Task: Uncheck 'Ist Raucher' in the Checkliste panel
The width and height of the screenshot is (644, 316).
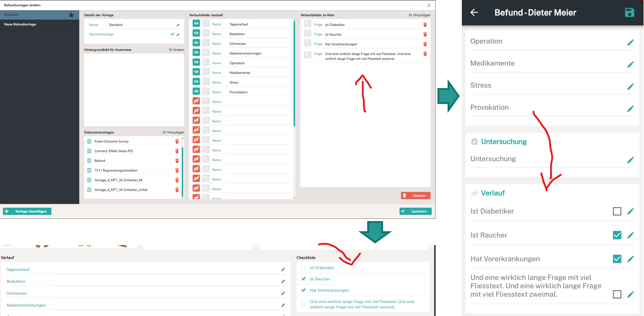Action: pyautogui.click(x=303, y=279)
